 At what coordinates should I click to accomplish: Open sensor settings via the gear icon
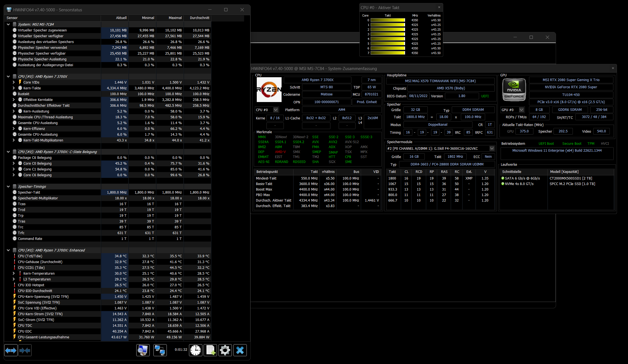(225, 350)
